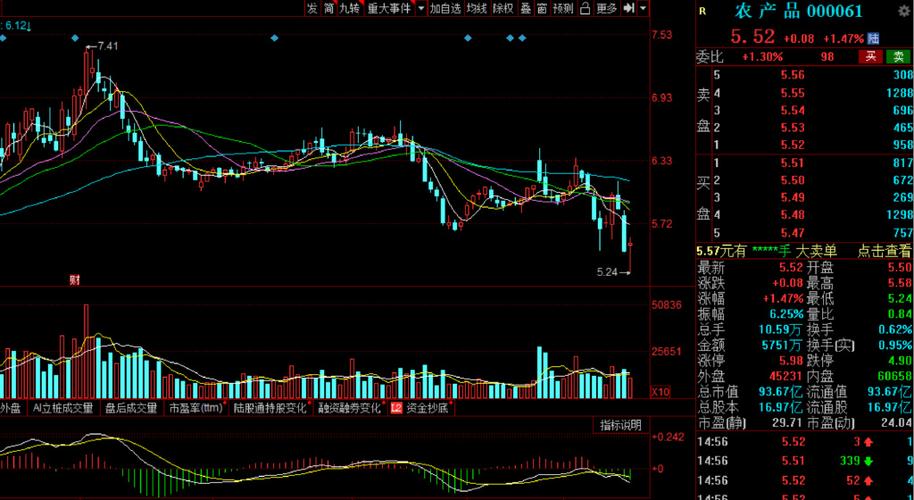Click the 委比 +1.30% value

[762, 57]
